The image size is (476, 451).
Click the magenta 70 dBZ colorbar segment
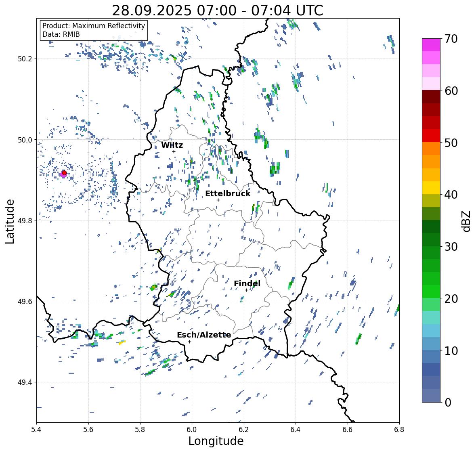(431, 45)
